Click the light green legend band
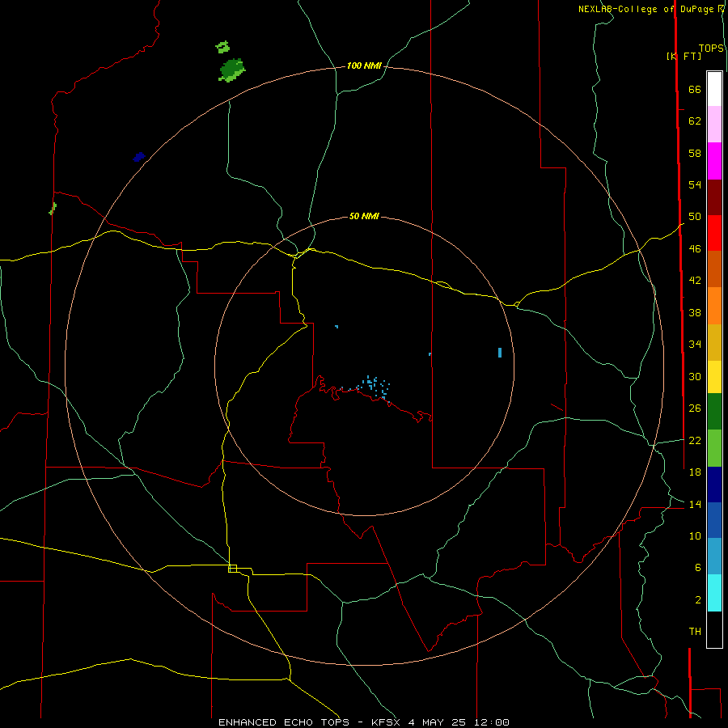Image resolution: width=728 pixels, height=728 pixels. click(714, 448)
